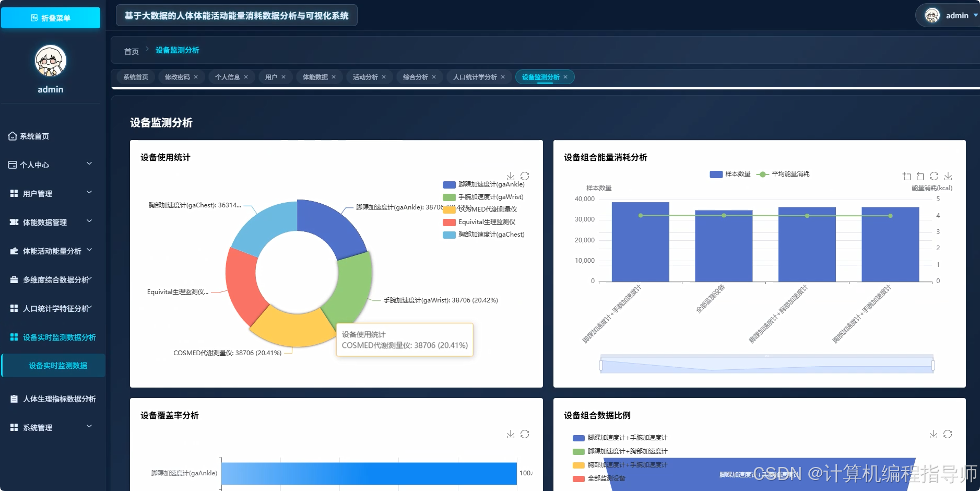Click the admin avatar in top bar
This screenshot has width=980, height=491.
[932, 16]
